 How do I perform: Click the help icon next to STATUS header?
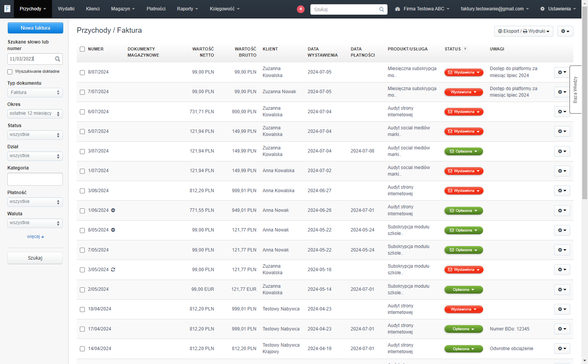coord(465,49)
